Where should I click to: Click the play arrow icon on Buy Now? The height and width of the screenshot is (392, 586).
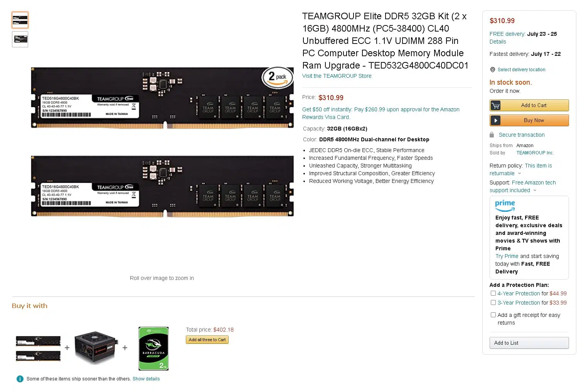pyautogui.click(x=495, y=121)
